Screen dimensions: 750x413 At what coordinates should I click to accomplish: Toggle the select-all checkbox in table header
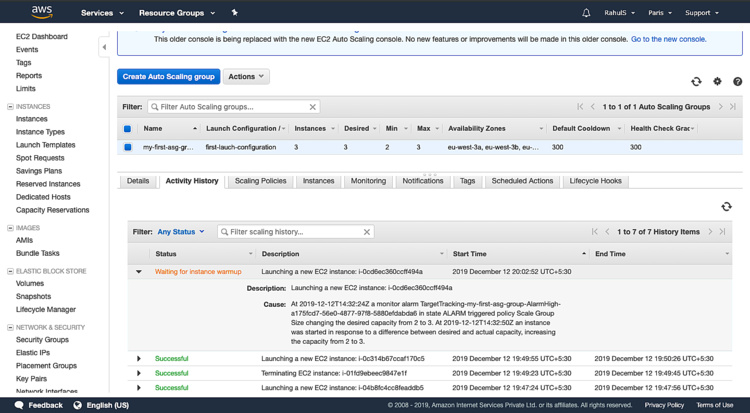(x=127, y=129)
